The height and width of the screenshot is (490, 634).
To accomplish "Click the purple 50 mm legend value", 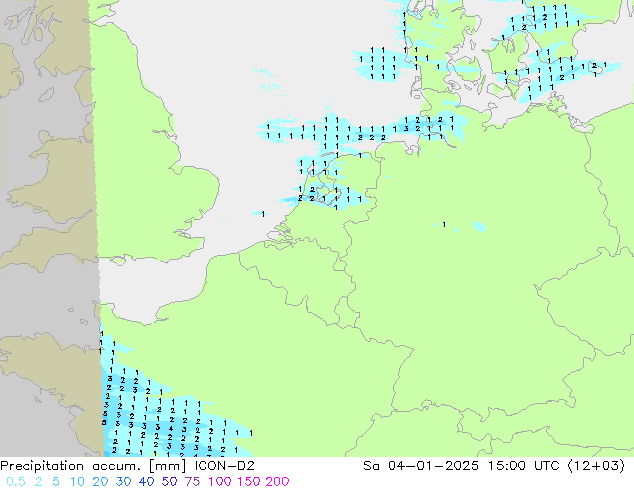I will (169, 482).
